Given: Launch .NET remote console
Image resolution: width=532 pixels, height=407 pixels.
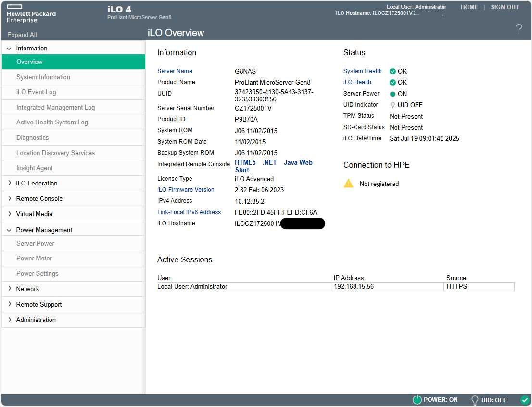Looking at the screenshot, I should click(270, 163).
